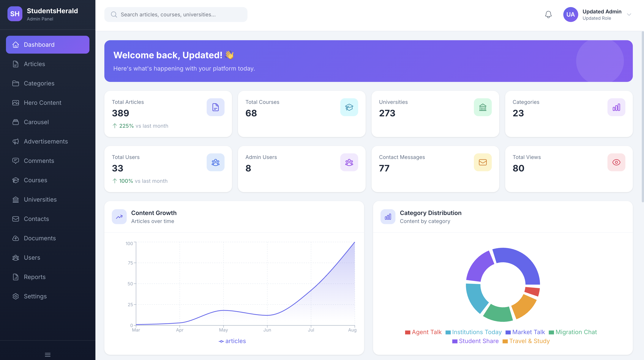The height and width of the screenshot is (360, 644).
Task: Click the search magnifier icon
Action: point(114,15)
